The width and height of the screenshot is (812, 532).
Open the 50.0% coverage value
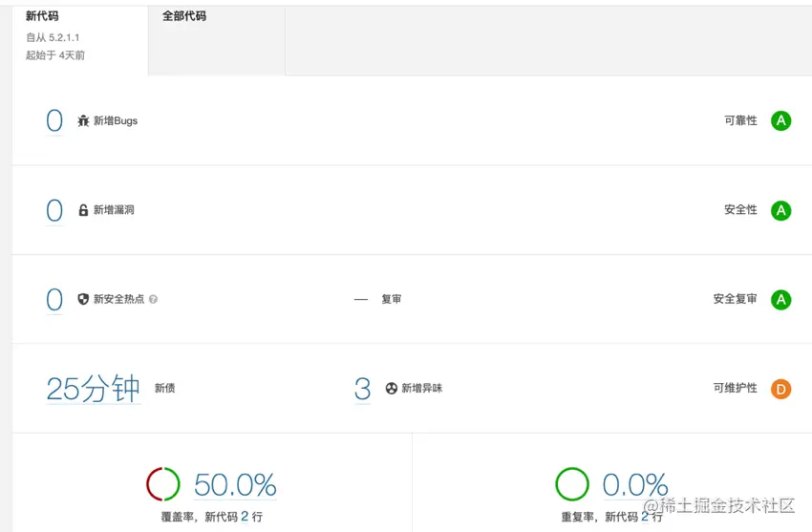click(235, 485)
